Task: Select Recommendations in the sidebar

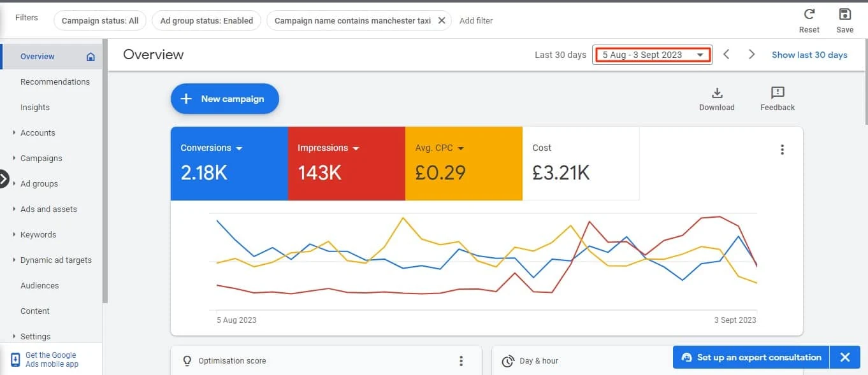Action: (55, 81)
